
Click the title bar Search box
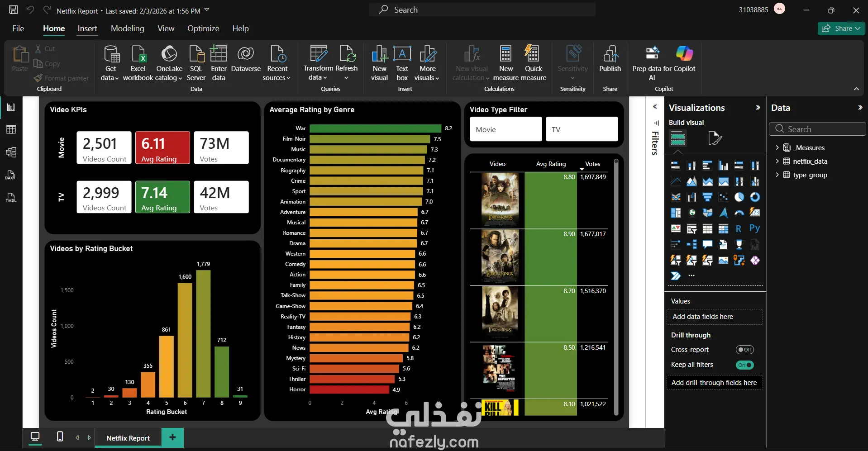point(482,9)
